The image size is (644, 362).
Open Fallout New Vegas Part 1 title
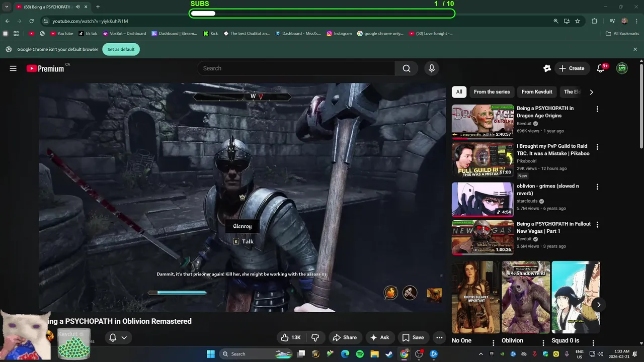tap(553, 227)
